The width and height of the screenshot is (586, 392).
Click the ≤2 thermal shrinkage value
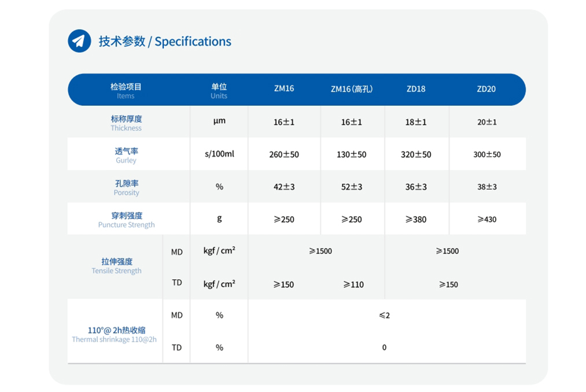(385, 316)
